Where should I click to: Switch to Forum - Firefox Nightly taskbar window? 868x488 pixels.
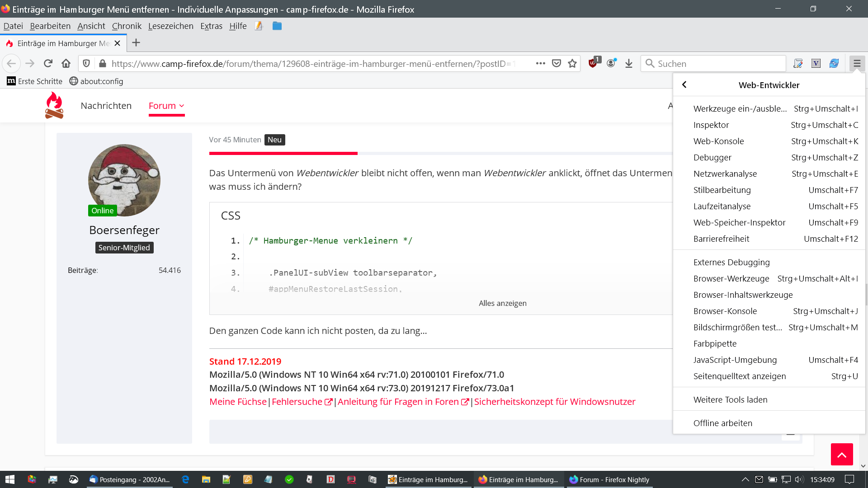609,479
